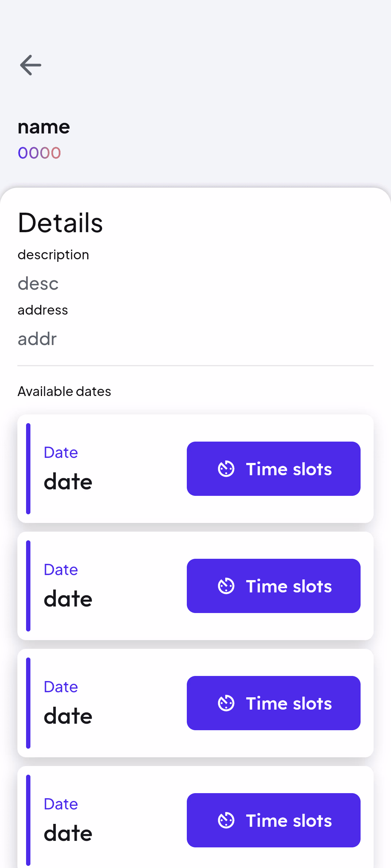The width and height of the screenshot is (391, 868).
Task: Click the first date card's Date label
Action: 60,452
